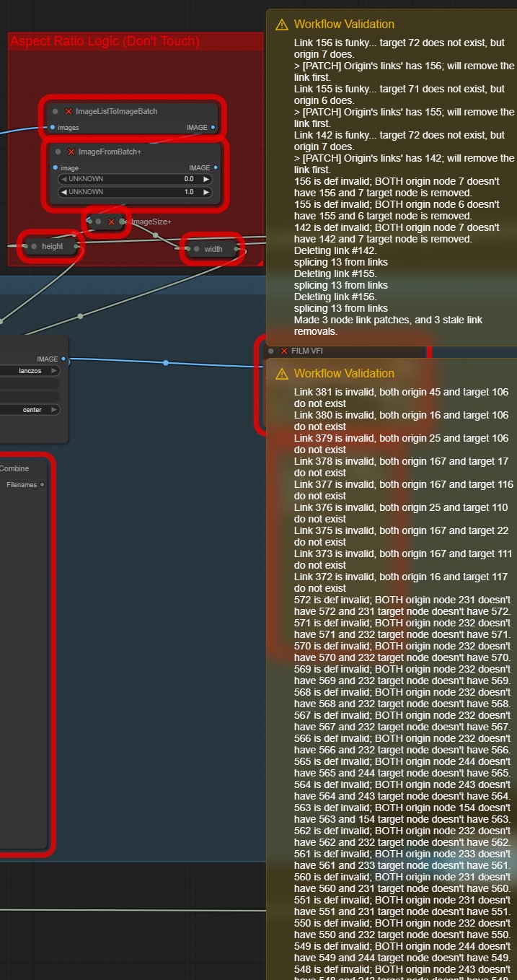This screenshot has height=980, width=517.
Task: Click the 1.0 value field in ImageFromBatch+
Action: [x=136, y=192]
